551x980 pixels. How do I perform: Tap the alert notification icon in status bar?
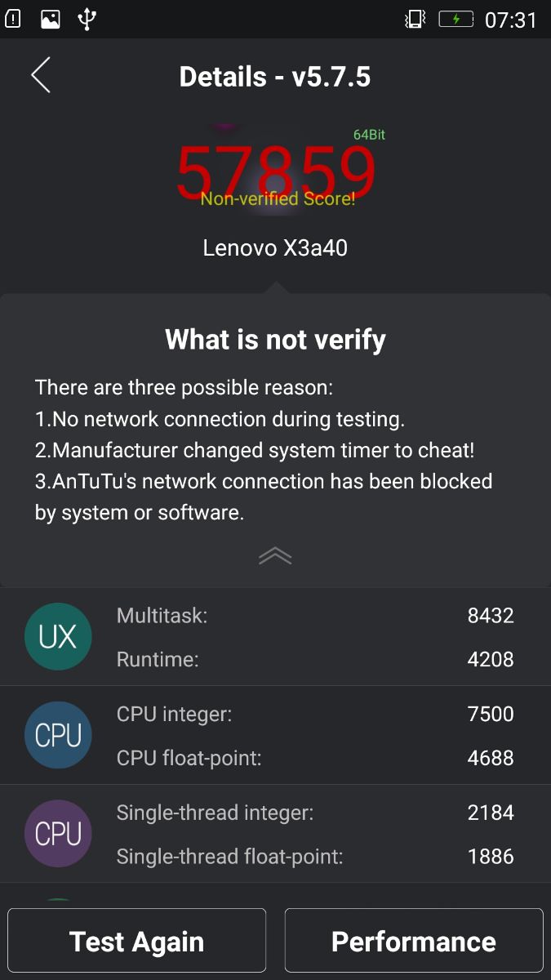click(14, 19)
